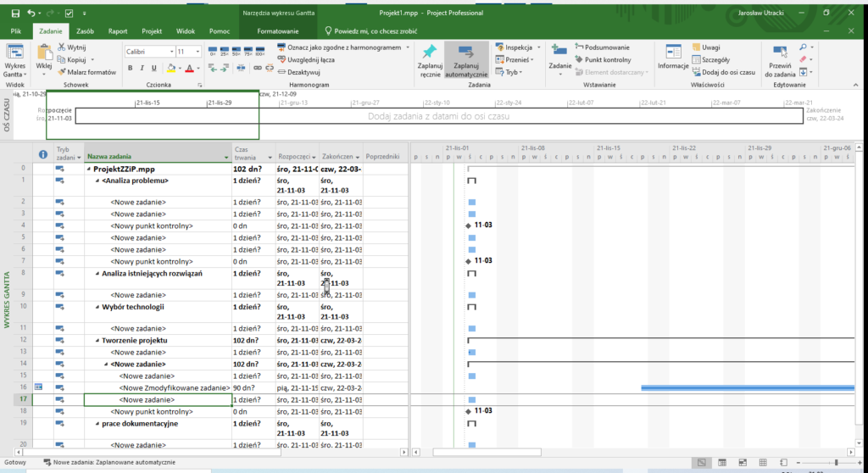This screenshot has height=473, width=868.
Task: Collapse the Tworzenie projektu summary task
Action: click(x=97, y=340)
